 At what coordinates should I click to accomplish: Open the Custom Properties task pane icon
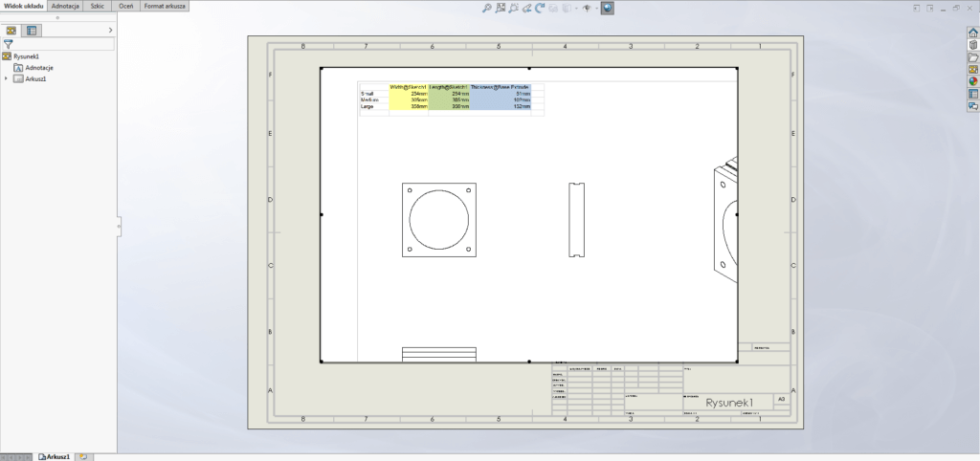(973, 94)
